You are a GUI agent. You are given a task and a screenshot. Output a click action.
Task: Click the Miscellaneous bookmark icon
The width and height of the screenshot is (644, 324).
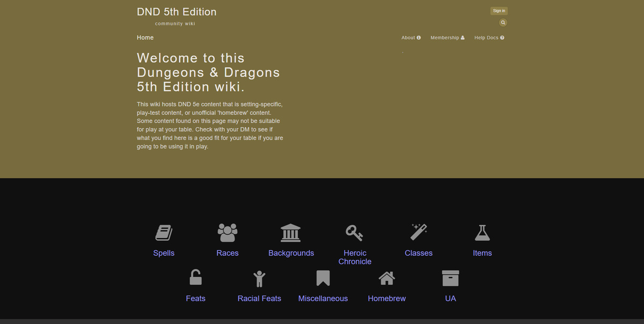pos(323,278)
